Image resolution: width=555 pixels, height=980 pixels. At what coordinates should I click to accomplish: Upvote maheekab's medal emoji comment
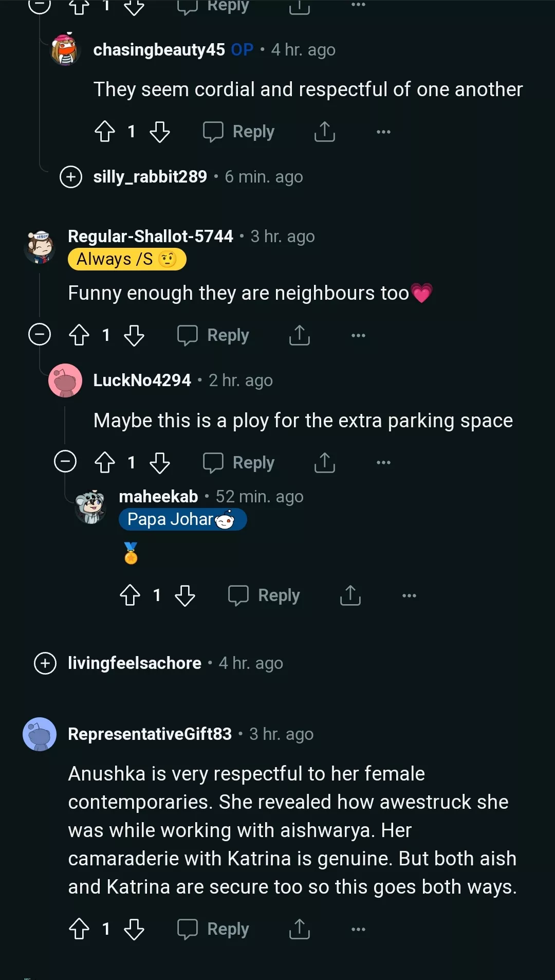click(130, 595)
